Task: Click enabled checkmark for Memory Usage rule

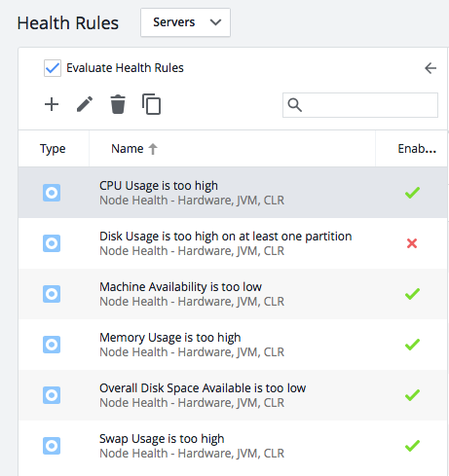Action: pos(412,345)
